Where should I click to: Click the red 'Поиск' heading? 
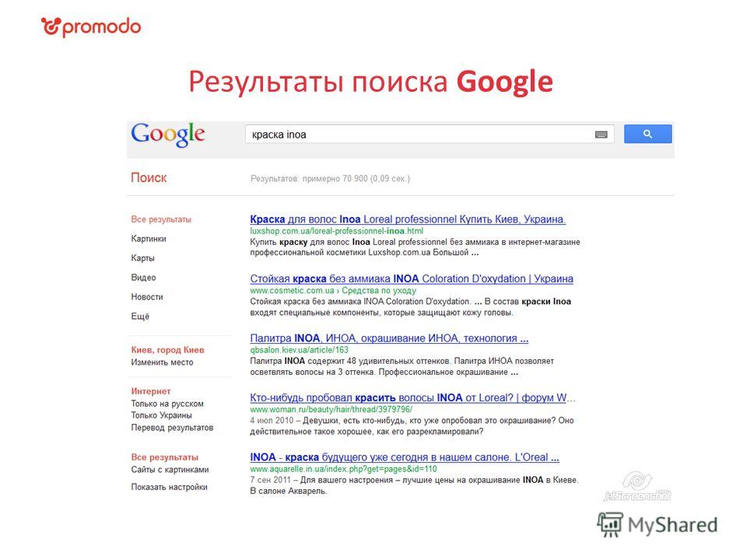coord(149,178)
